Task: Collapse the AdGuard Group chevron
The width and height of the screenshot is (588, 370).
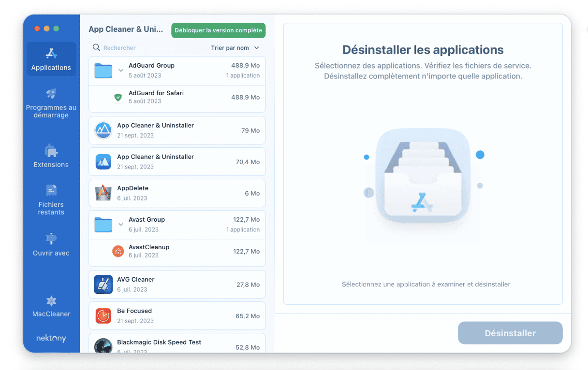Action: click(x=121, y=71)
